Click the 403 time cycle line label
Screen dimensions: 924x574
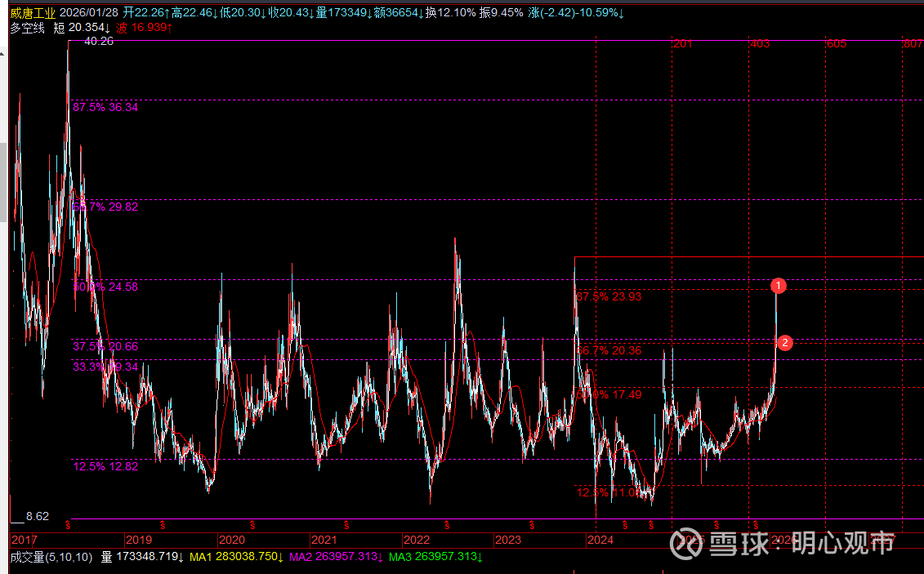[760, 43]
